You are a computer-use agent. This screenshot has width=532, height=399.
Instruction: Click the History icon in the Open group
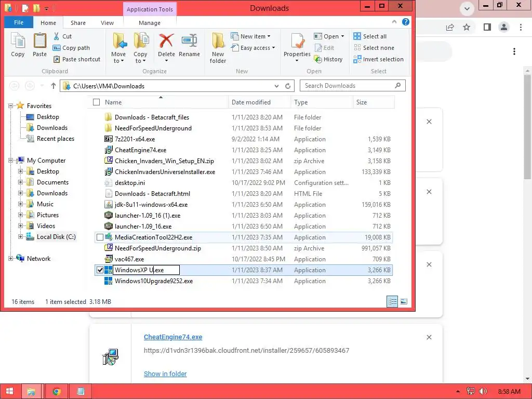328,59
